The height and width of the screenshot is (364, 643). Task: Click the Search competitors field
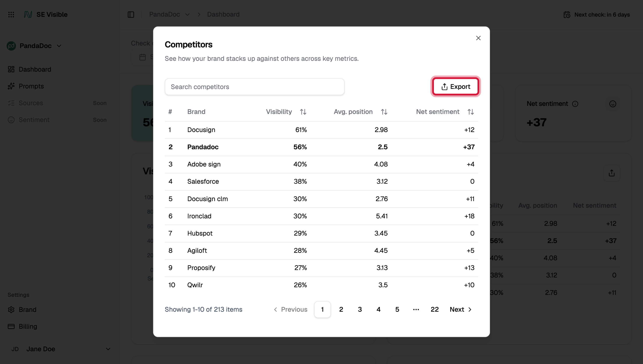click(254, 87)
